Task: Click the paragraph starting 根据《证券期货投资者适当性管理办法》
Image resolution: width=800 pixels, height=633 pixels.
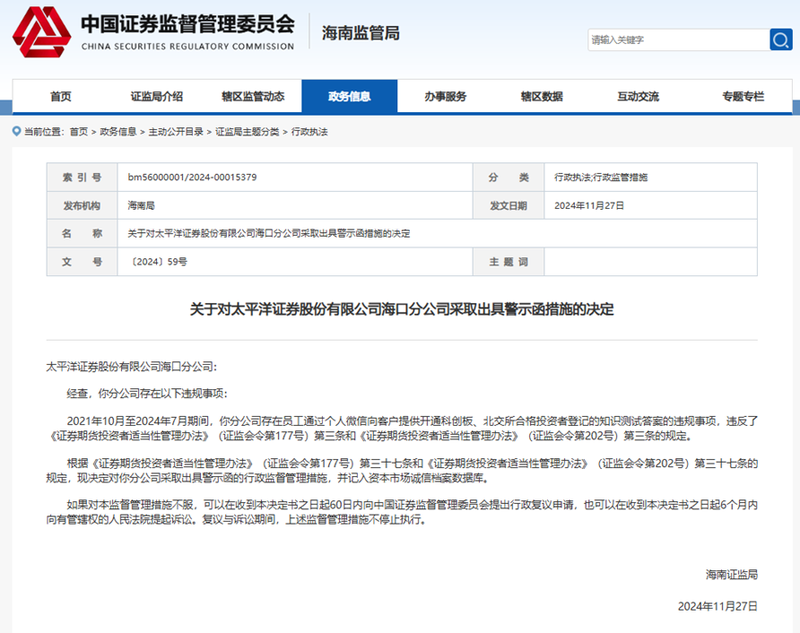Action: 402,470
